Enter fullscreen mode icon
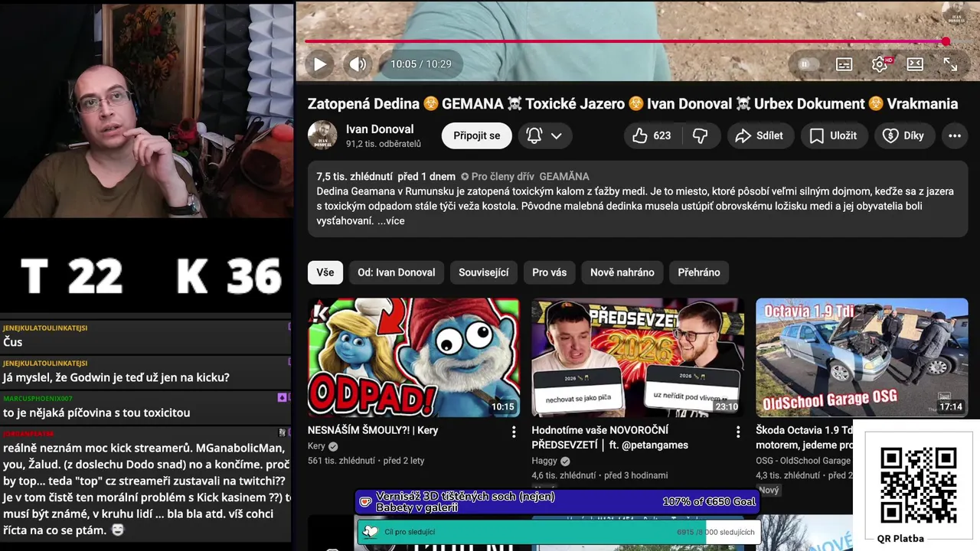This screenshot has height=551, width=980. pyautogui.click(x=950, y=64)
